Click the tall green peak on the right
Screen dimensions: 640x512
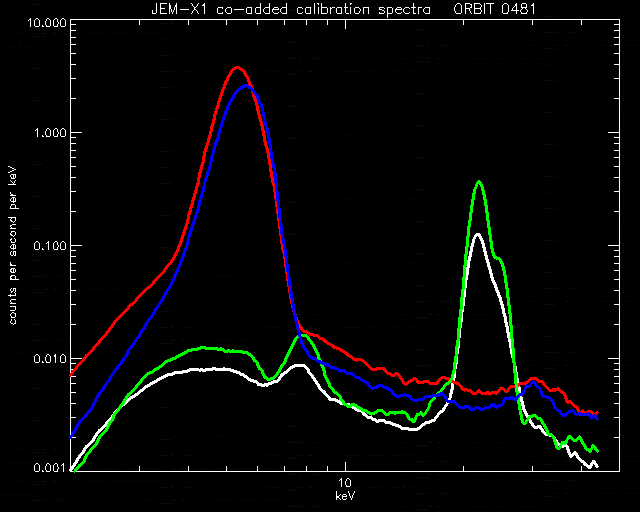[x=479, y=183]
